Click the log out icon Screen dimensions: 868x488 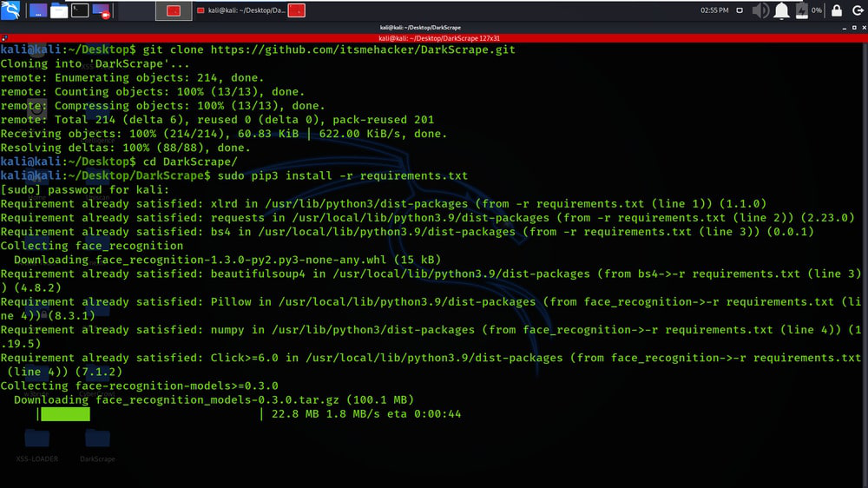(x=858, y=10)
